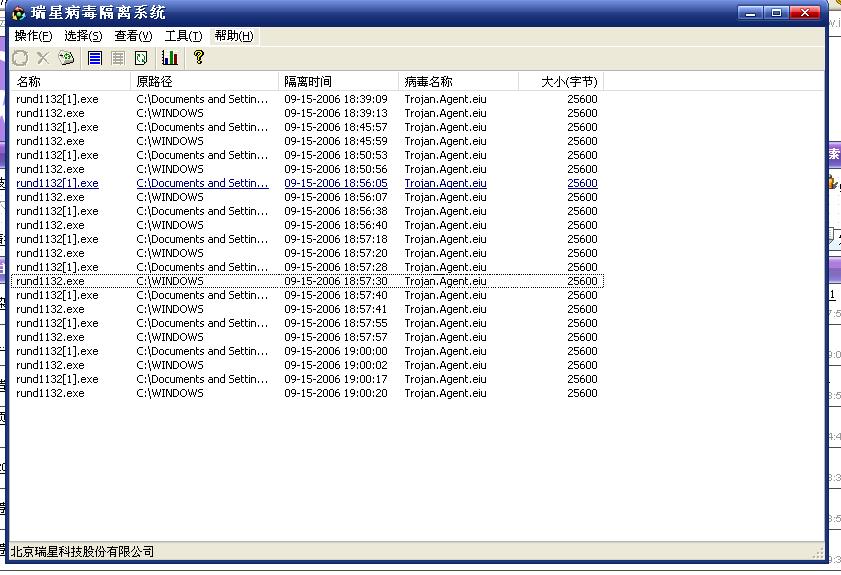The image size is (841, 575).
Task: Select the row quarantined at 18:57:57
Action: (x=307, y=337)
